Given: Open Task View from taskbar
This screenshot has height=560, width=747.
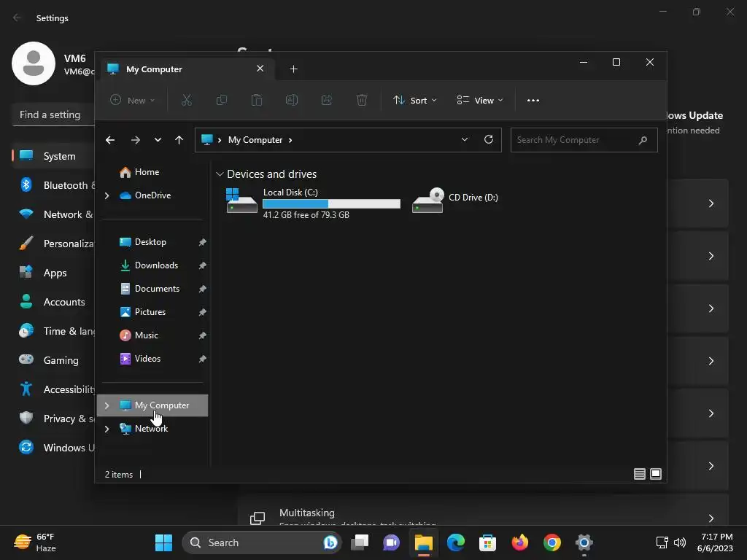Looking at the screenshot, I should coord(360,542).
